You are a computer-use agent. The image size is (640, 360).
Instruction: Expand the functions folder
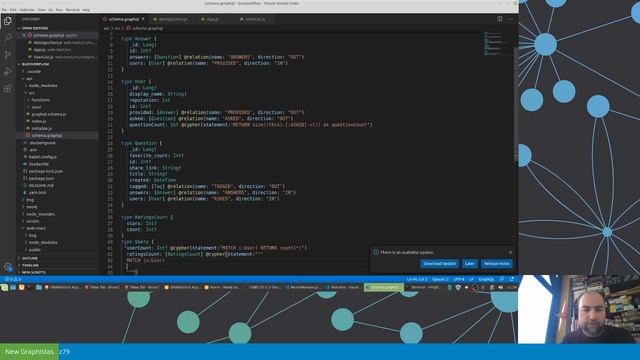click(x=40, y=100)
